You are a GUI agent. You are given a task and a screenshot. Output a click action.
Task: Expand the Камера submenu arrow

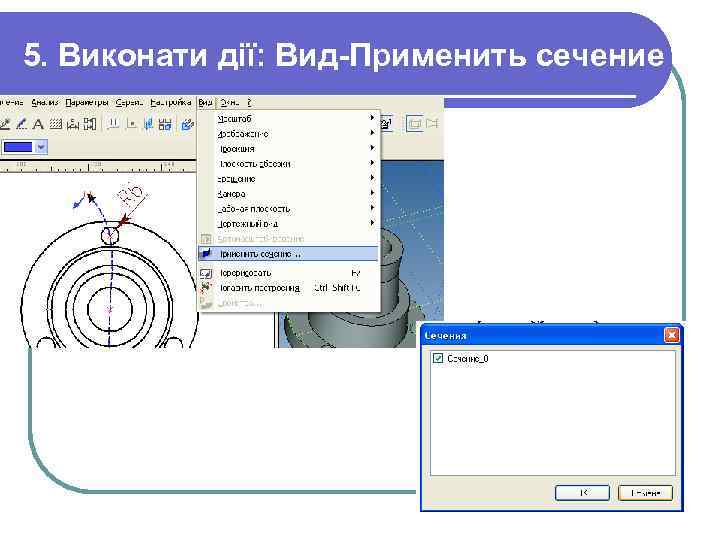pyautogui.click(x=372, y=193)
